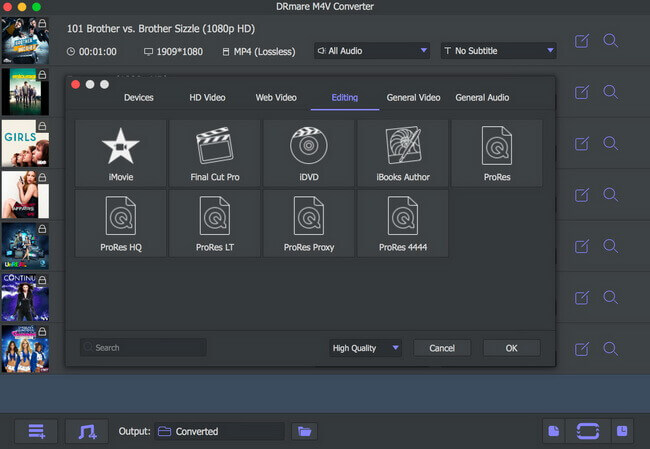Switch to the General Audio tab

tap(482, 97)
